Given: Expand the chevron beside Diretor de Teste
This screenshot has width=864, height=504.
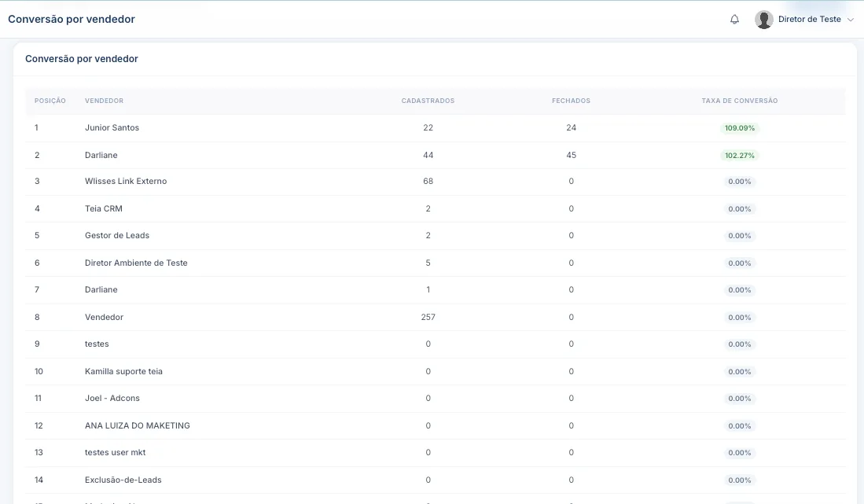Looking at the screenshot, I should (850, 20).
